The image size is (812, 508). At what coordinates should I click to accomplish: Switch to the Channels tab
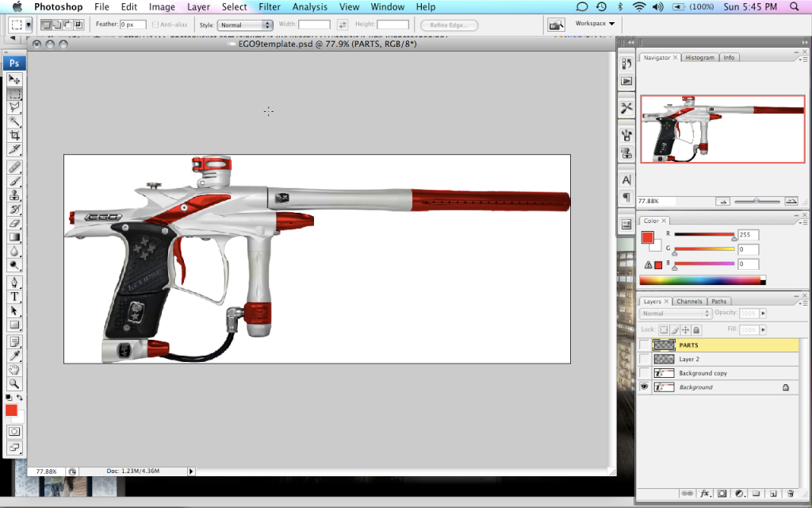pos(689,301)
